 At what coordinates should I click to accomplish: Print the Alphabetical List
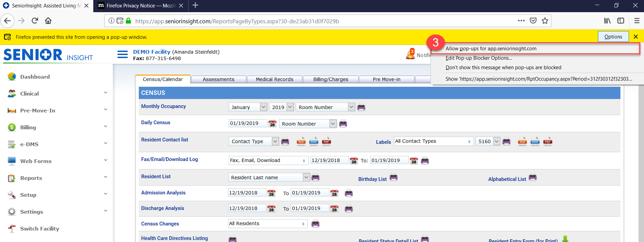coord(533,177)
